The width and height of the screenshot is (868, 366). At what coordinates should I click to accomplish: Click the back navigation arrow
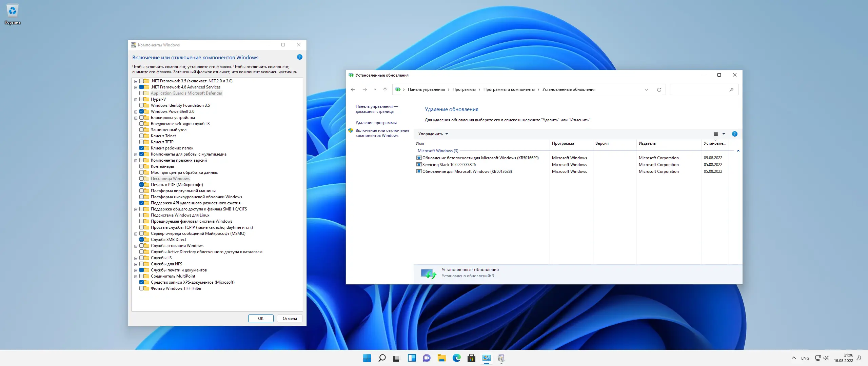(x=353, y=90)
